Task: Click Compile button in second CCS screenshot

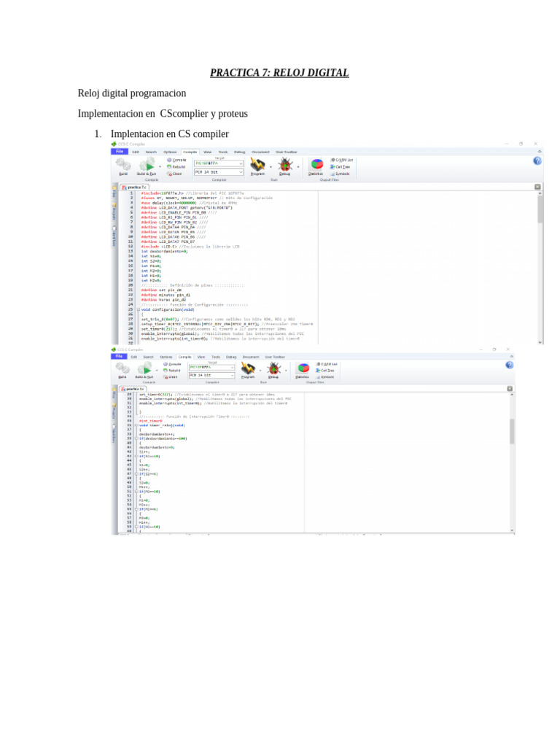Action: click(x=172, y=364)
